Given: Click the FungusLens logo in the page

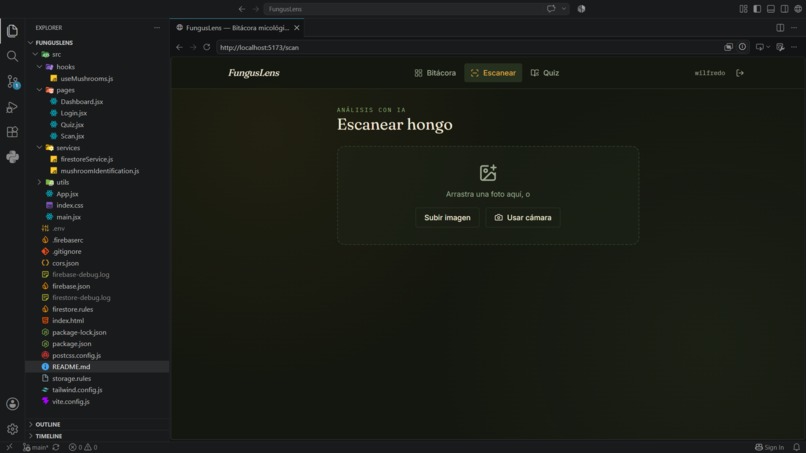Looking at the screenshot, I should click(x=254, y=73).
